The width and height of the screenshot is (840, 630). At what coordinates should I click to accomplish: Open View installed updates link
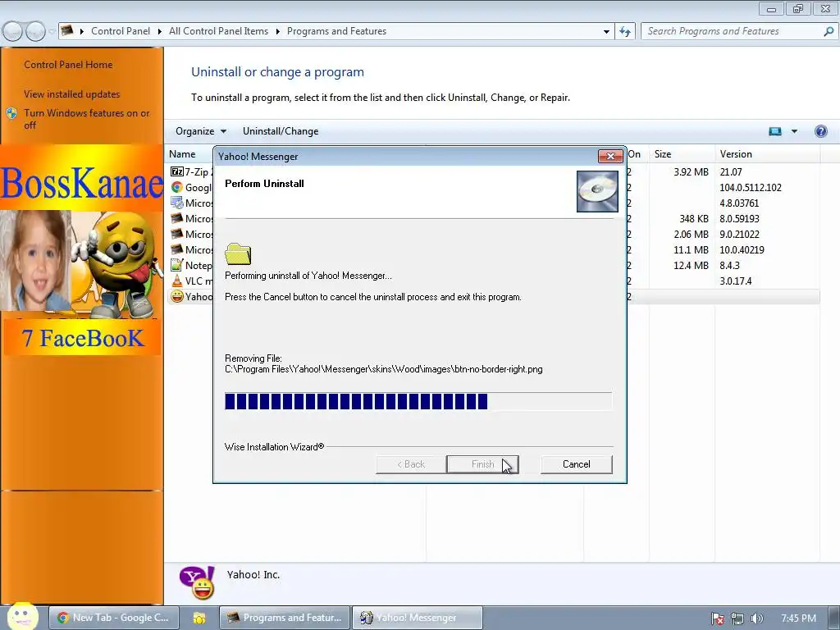click(x=72, y=94)
